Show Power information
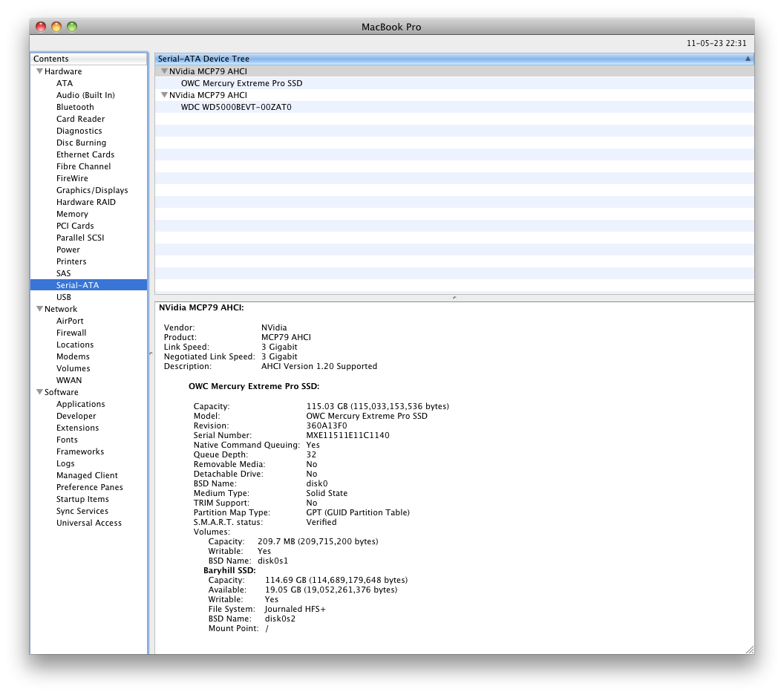This screenshot has height=695, width=784. click(68, 249)
